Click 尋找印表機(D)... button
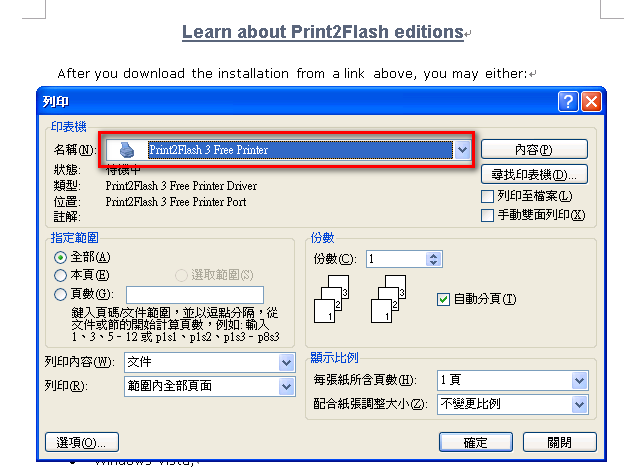 pyautogui.click(x=534, y=174)
